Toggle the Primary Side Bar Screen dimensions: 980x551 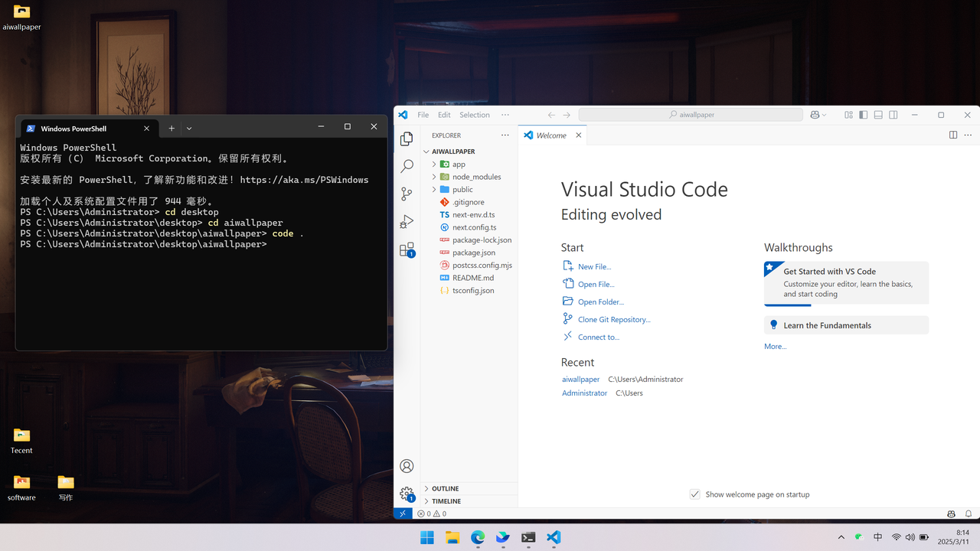point(863,115)
